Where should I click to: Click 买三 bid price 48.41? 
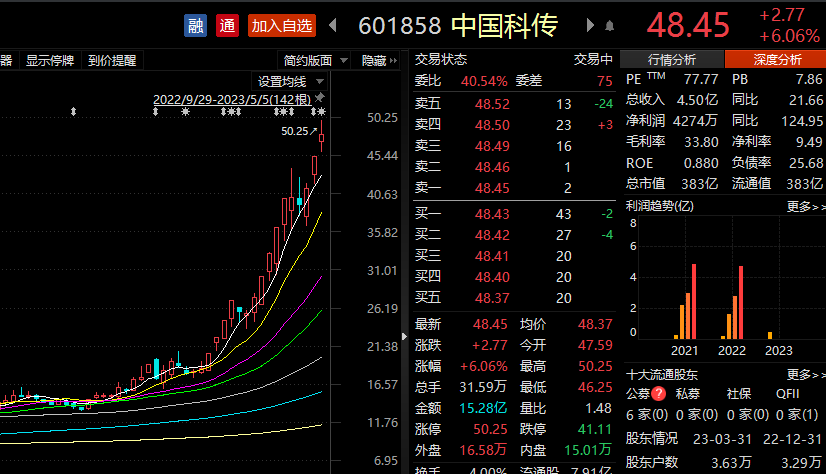pyautogui.click(x=492, y=256)
